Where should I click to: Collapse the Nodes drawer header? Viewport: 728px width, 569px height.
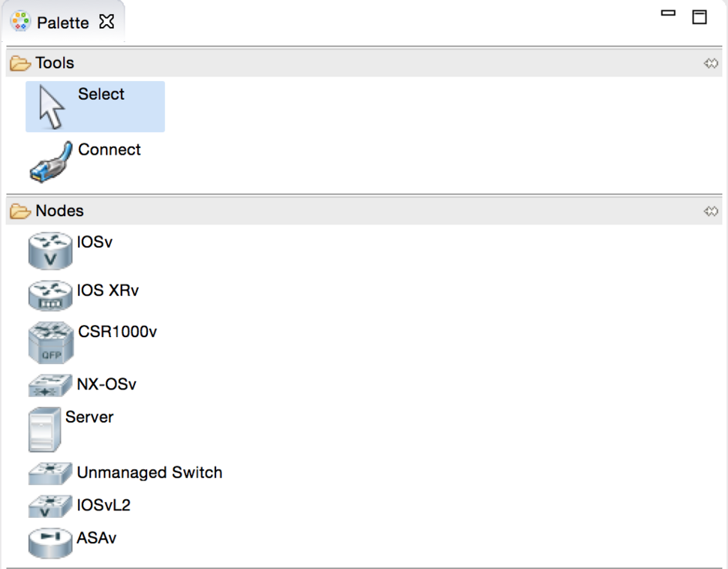point(364,211)
